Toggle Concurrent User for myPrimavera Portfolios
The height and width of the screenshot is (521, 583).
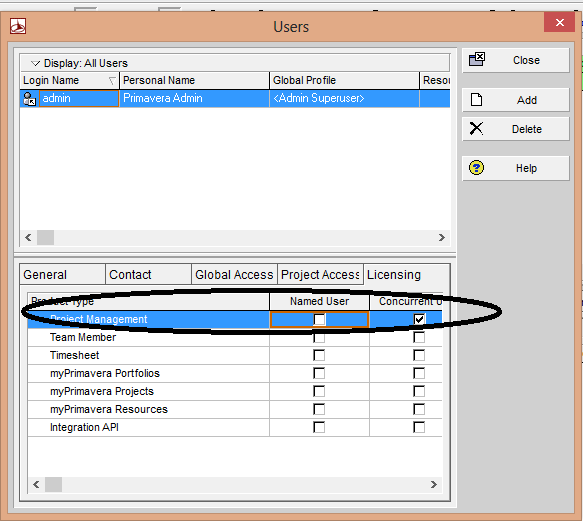point(419,373)
